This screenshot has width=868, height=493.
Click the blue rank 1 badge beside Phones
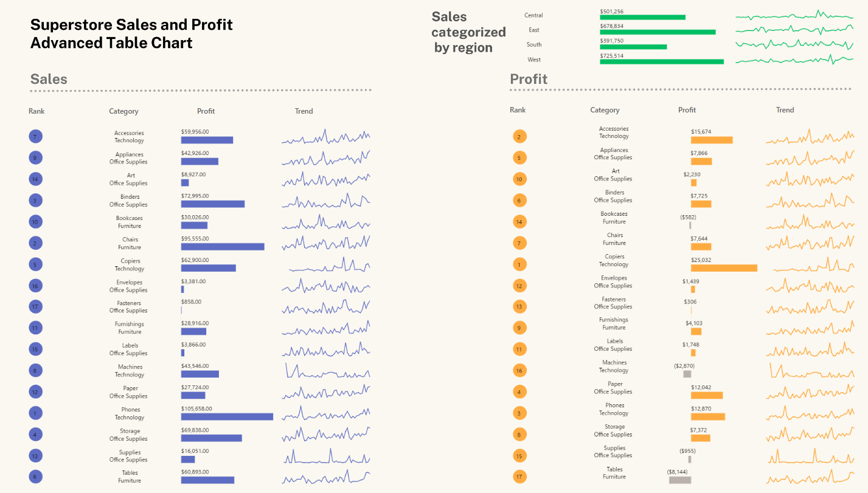(35, 413)
